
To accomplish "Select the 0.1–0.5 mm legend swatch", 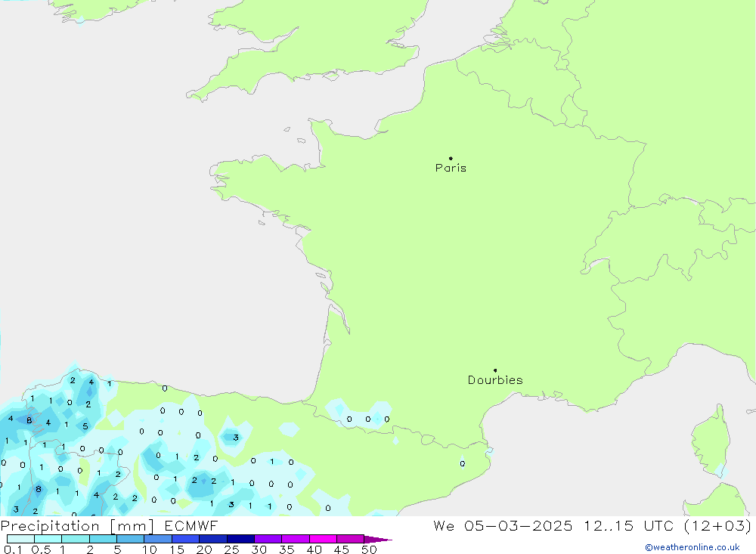I will pos(20,539).
